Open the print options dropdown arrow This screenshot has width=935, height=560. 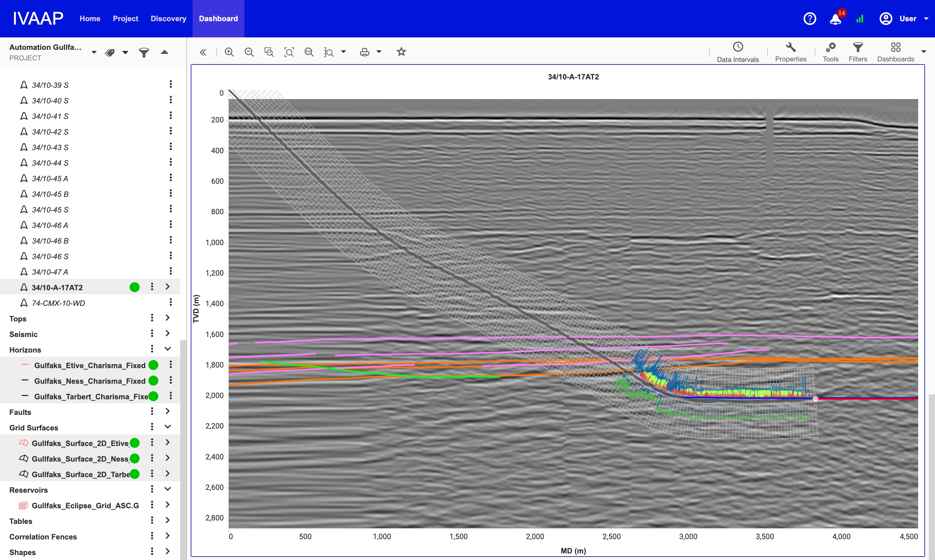(379, 52)
